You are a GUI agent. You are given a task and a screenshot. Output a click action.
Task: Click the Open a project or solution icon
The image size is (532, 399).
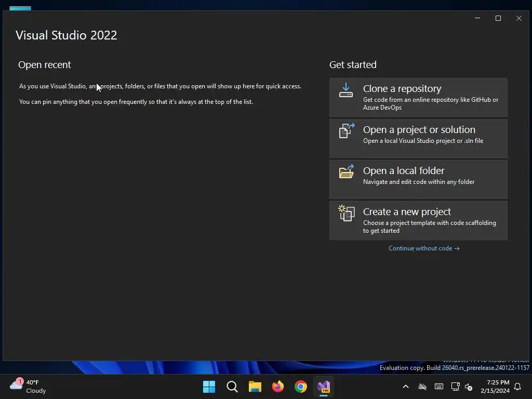(x=347, y=130)
